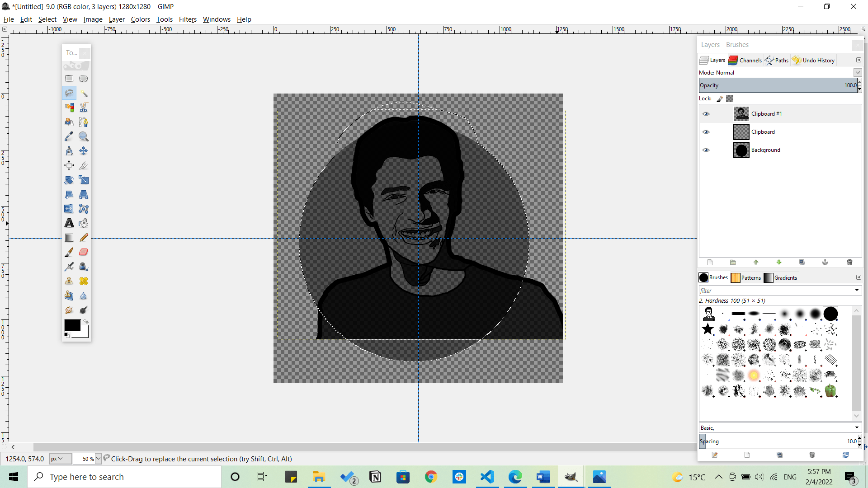Select the Select by Color tool

69,108
